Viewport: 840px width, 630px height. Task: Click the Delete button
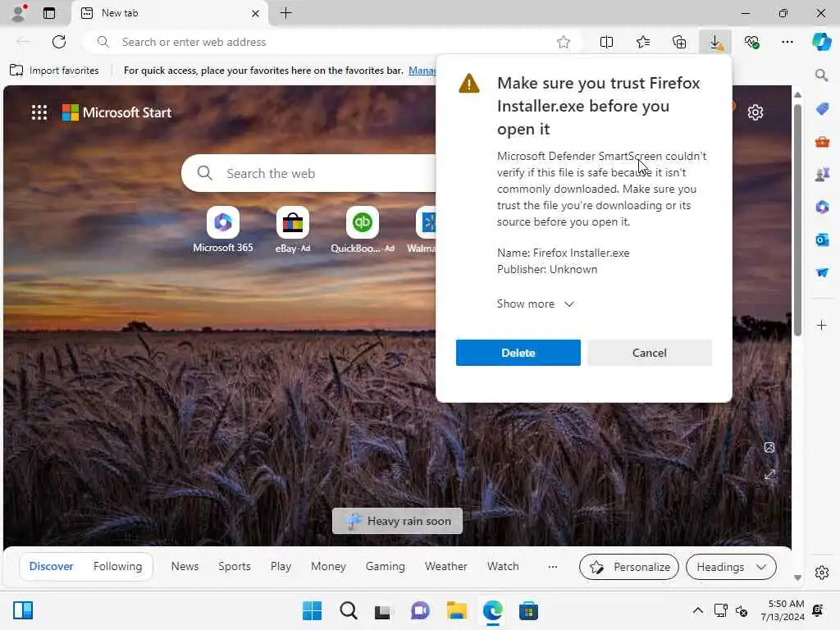518,353
